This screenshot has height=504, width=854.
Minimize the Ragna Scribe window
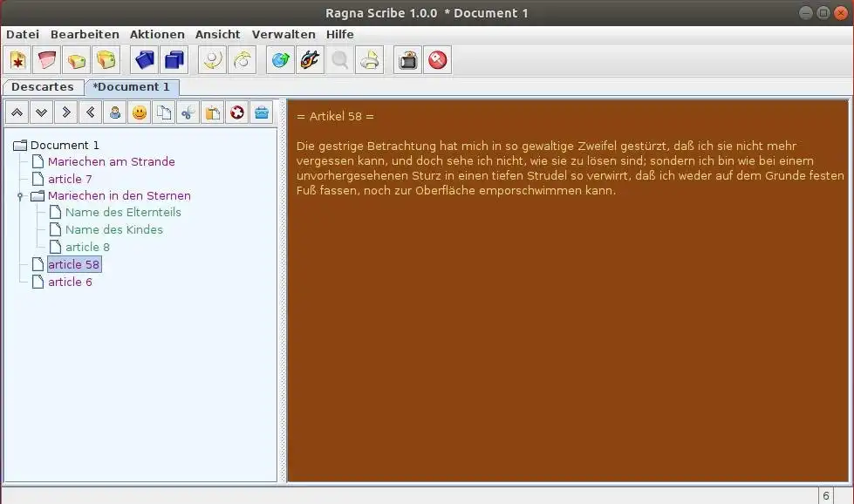pos(805,12)
